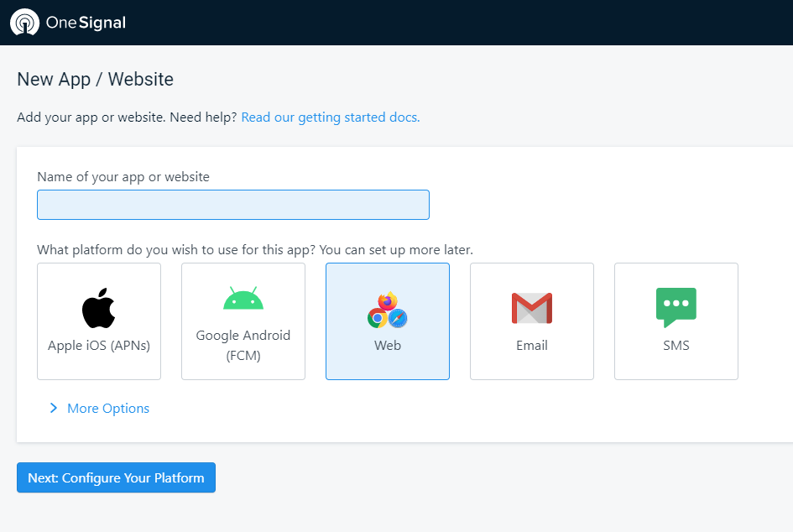Click the New App / Website heading

95,80
